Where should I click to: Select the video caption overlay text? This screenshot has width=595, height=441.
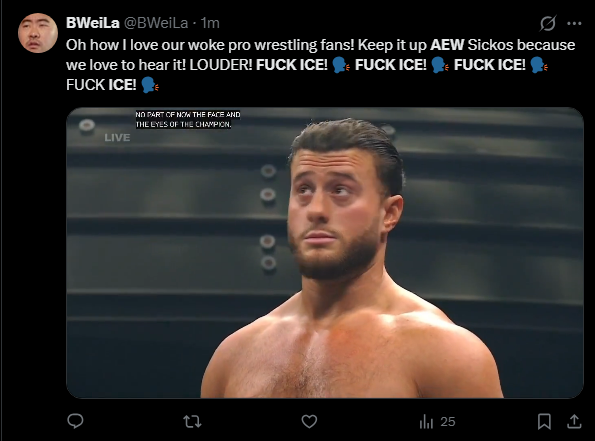pos(188,119)
